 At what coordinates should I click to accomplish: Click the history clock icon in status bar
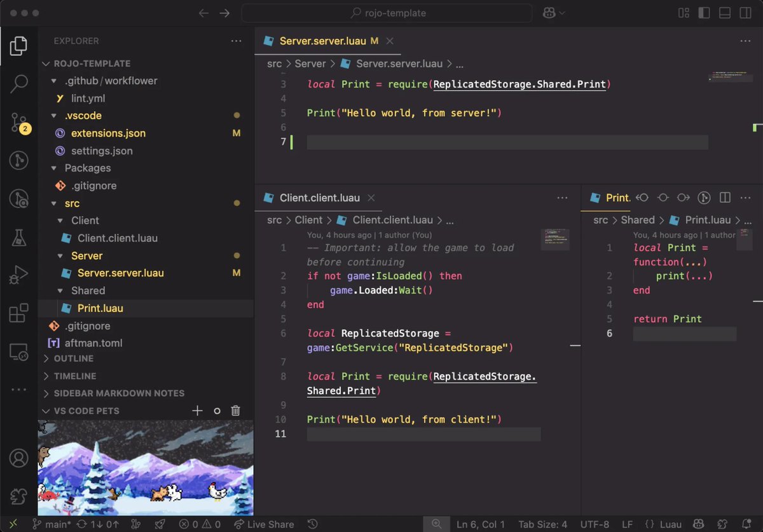click(x=312, y=524)
